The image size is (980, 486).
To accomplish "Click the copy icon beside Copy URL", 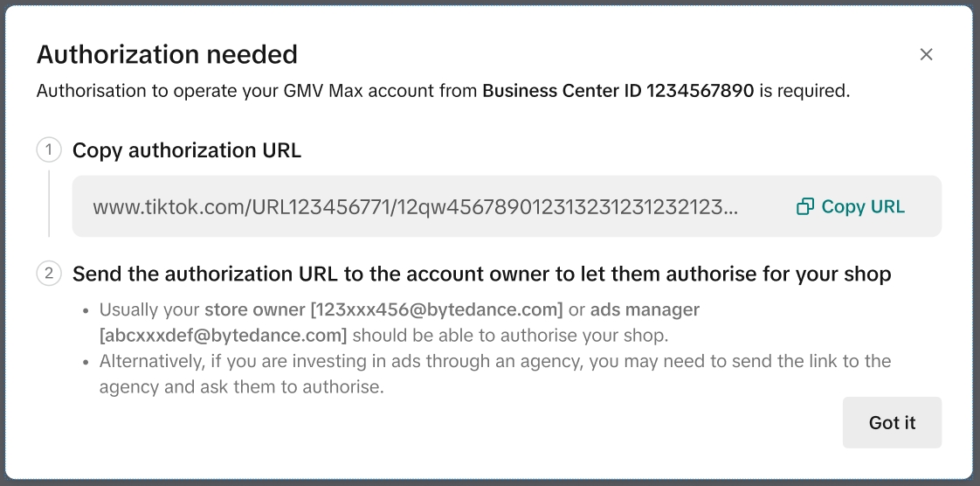I will (804, 207).
